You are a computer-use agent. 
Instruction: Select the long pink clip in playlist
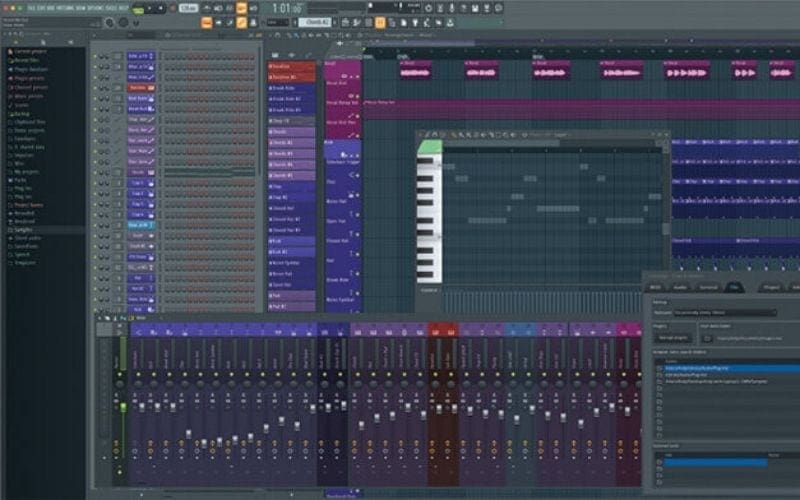[581, 110]
